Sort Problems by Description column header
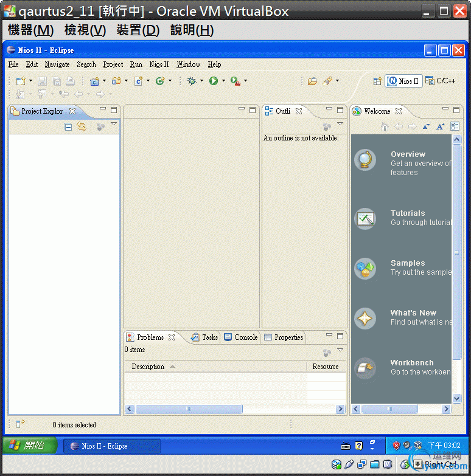 pyautogui.click(x=215, y=367)
